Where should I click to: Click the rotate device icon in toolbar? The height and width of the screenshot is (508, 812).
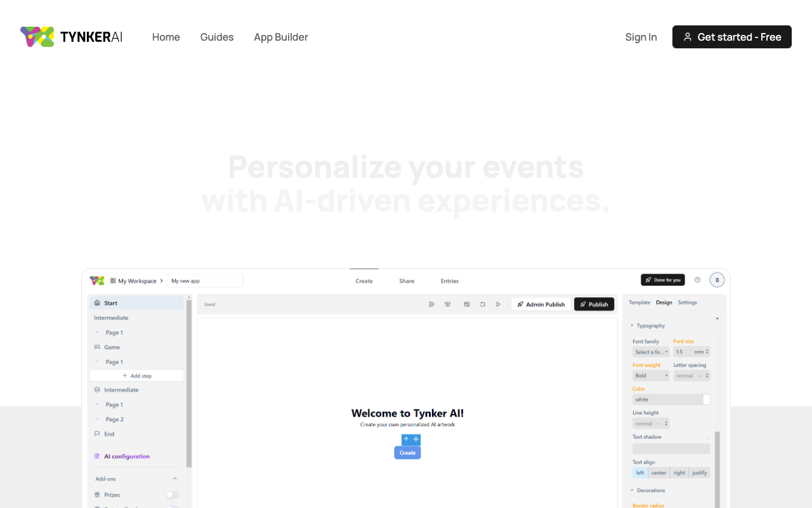tap(482, 304)
